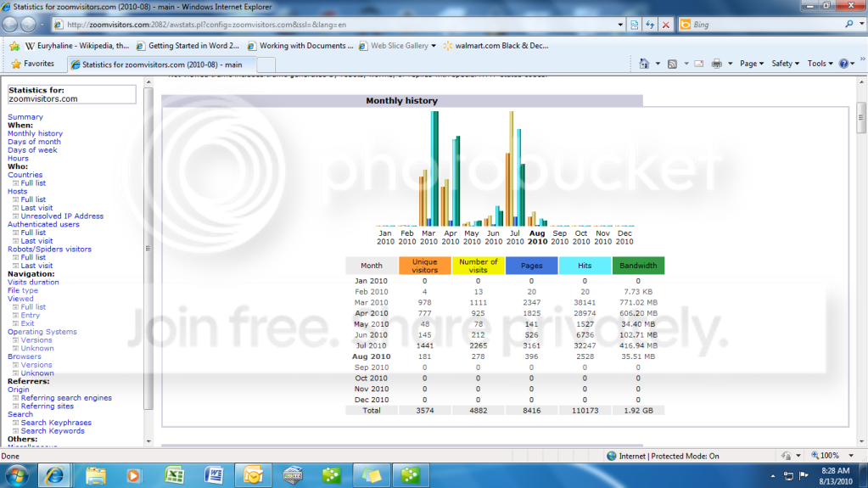Image resolution: width=868 pixels, height=488 pixels.
Task: Open a new blank tab
Action: (x=266, y=65)
